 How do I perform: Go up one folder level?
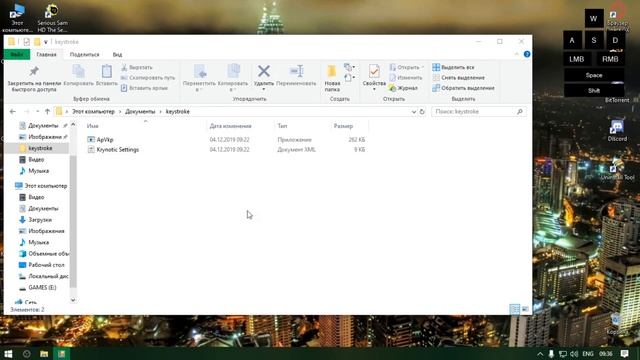[x=47, y=111]
